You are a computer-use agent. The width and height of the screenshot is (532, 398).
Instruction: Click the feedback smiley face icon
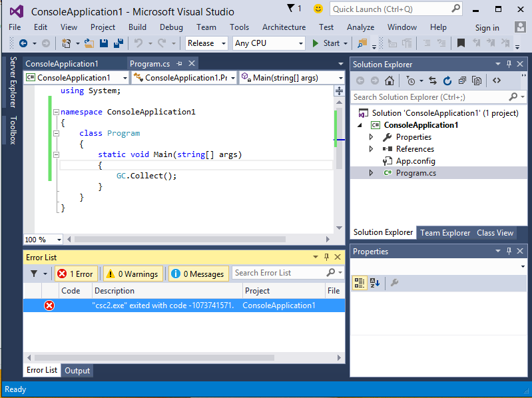pos(318,9)
